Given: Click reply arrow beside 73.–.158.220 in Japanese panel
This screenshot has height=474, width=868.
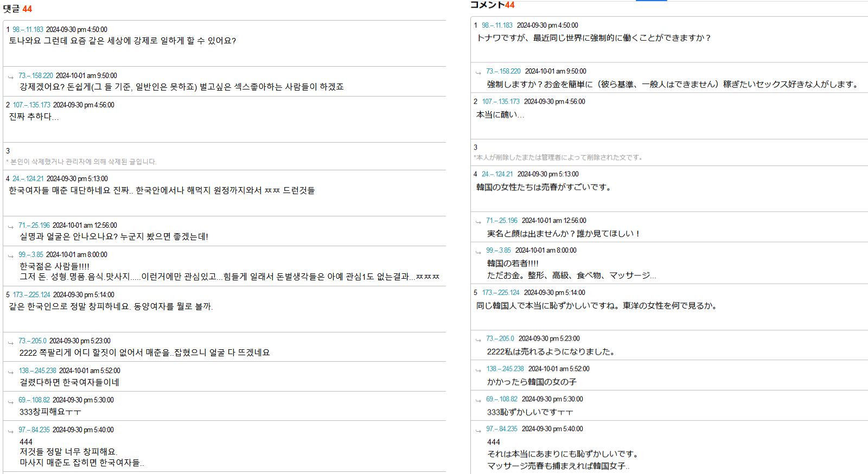Looking at the screenshot, I should pyautogui.click(x=478, y=73).
